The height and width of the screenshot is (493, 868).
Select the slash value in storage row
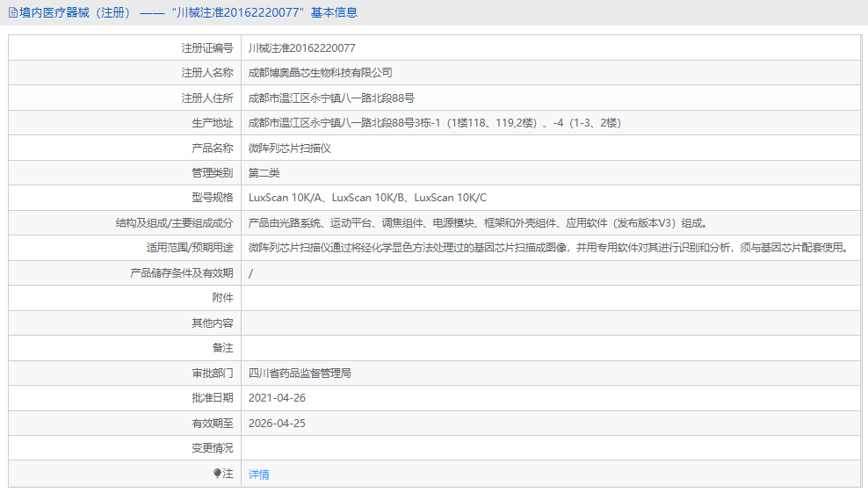click(x=250, y=273)
